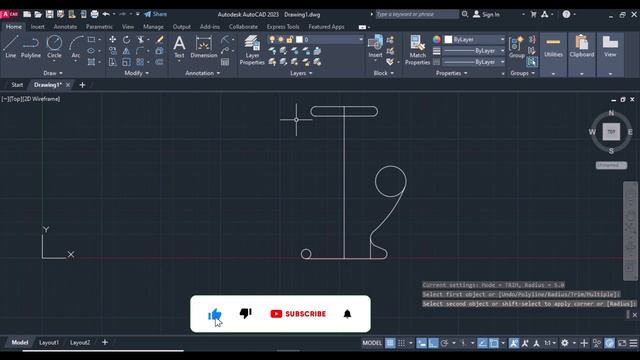Click the color wheel object color icon
The width and height of the screenshot is (640, 360).
[x=437, y=40]
